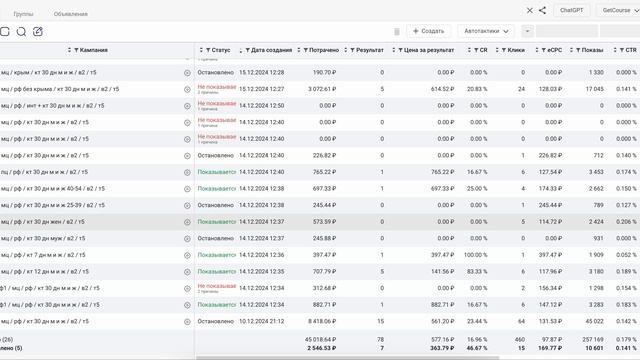The height and width of the screenshot is (360, 640).
Task: Click round icon in инт + кт 30 row
Action: click(187, 106)
